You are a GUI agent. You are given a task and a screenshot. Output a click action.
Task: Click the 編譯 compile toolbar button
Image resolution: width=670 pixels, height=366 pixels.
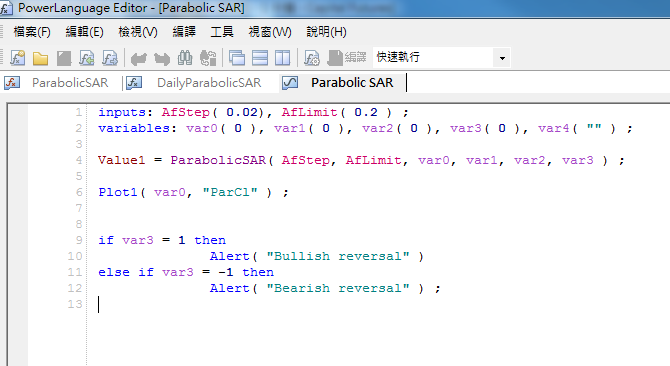coord(347,57)
